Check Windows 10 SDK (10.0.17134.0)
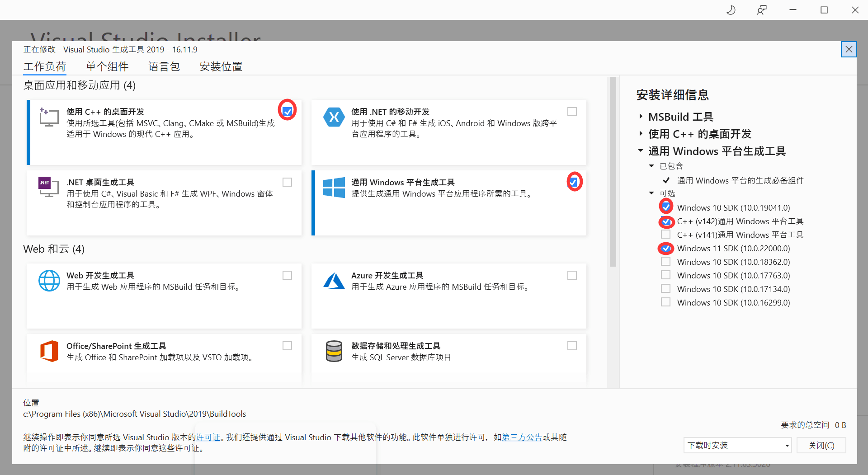Screen dimensions: 868x475 [666, 288]
